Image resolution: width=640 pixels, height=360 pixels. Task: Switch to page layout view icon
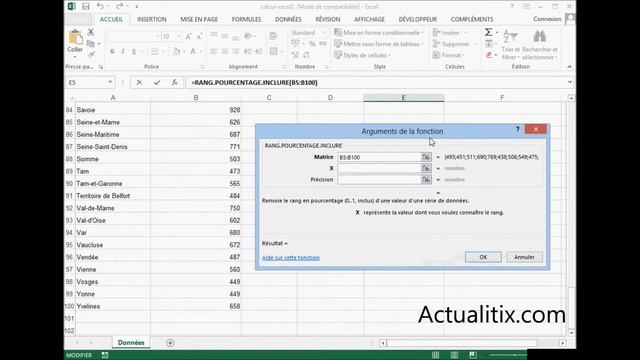(454, 355)
